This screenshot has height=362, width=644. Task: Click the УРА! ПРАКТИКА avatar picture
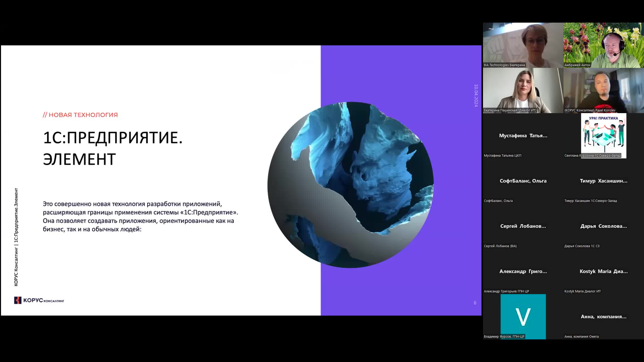pyautogui.click(x=603, y=136)
